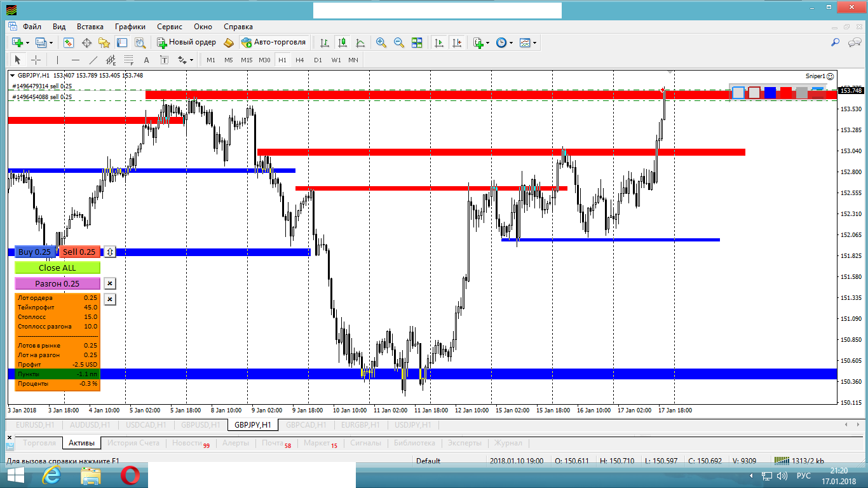The height and width of the screenshot is (488, 868).
Task: Select the H4 timeframe
Action: [x=300, y=60]
